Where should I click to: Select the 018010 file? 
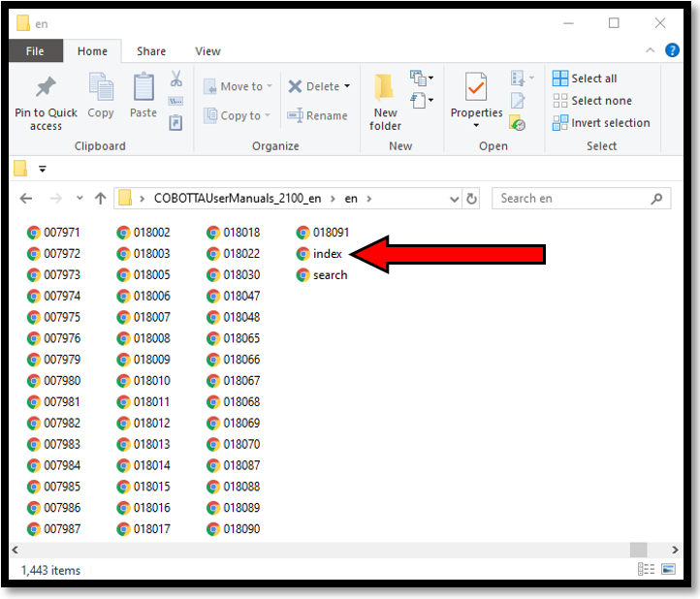pyautogui.click(x=143, y=381)
